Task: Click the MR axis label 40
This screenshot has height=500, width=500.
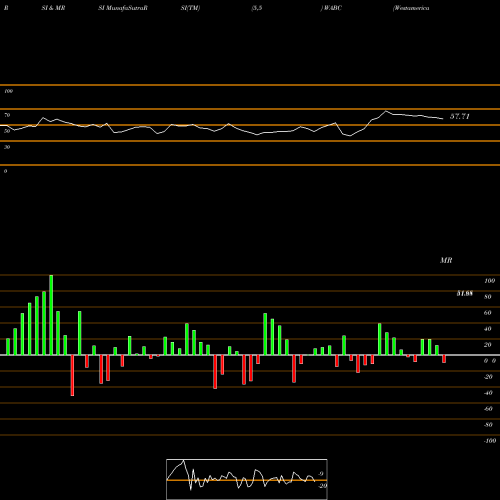Action: coord(488,329)
